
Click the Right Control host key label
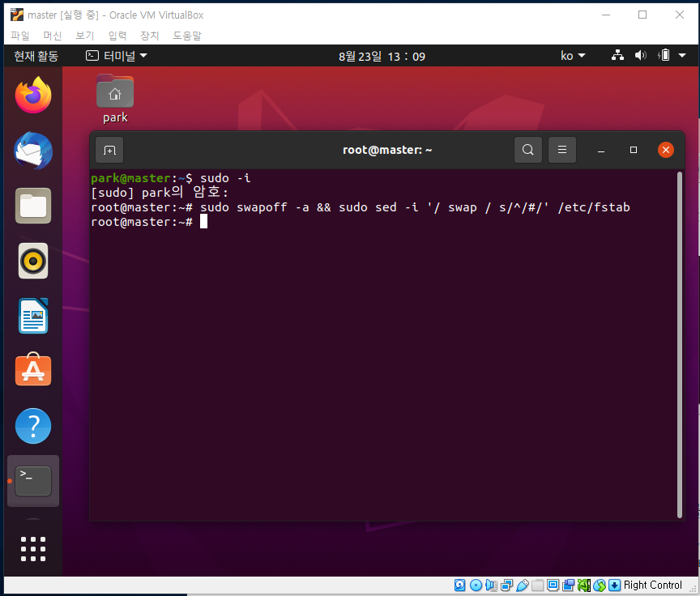653,585
